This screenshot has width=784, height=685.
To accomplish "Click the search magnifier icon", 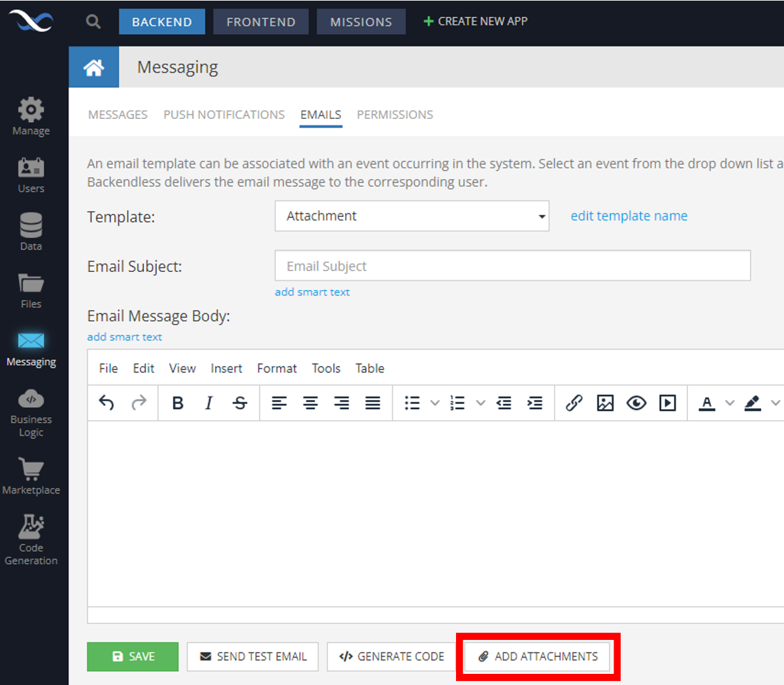I will (93, 22).
